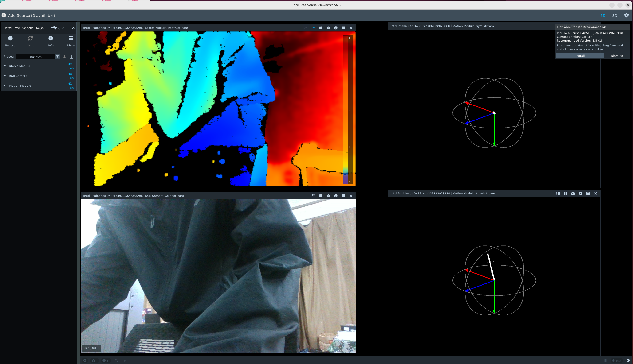
Task: Click Add Source (0 available)
Action: coord(31,15)
